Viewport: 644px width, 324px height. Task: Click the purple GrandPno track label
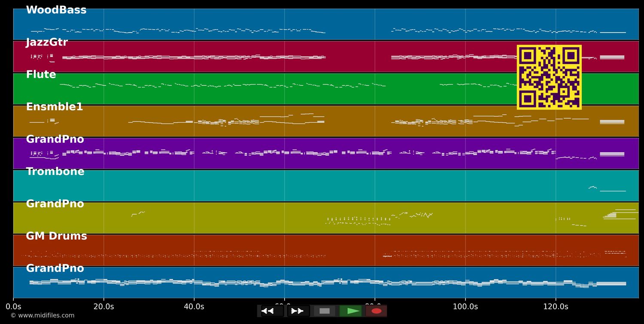(x=55, y=139)
